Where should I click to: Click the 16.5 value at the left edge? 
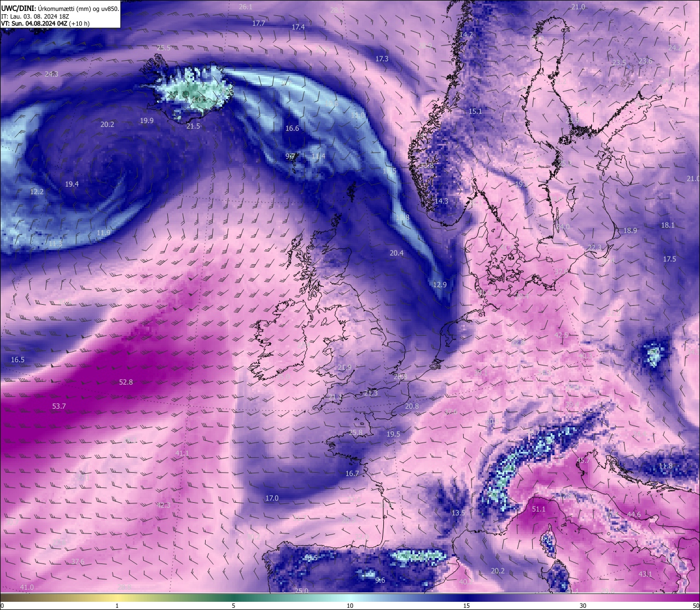pos(17,359)
